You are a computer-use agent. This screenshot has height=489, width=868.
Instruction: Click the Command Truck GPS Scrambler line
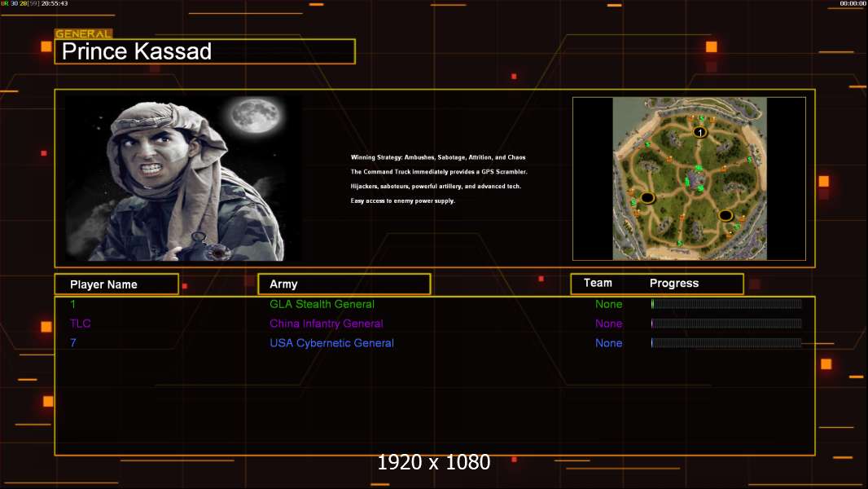(x=439, y=172)
